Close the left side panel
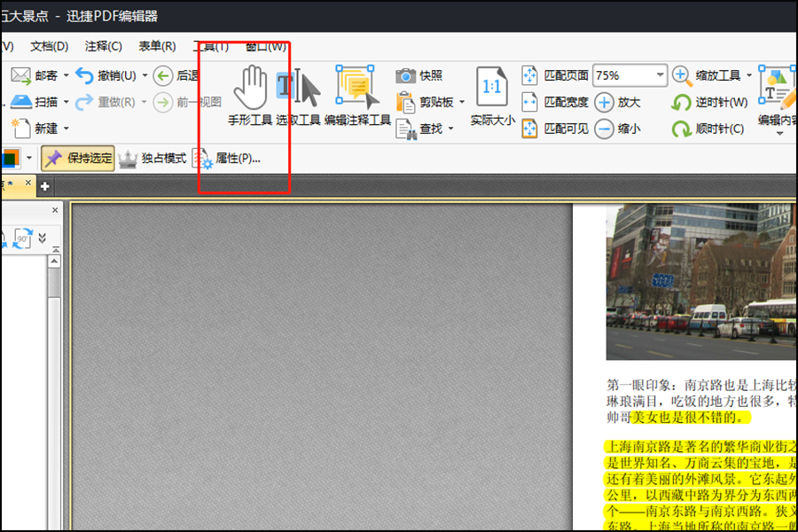The image size is (798, 532). [55, 210]
